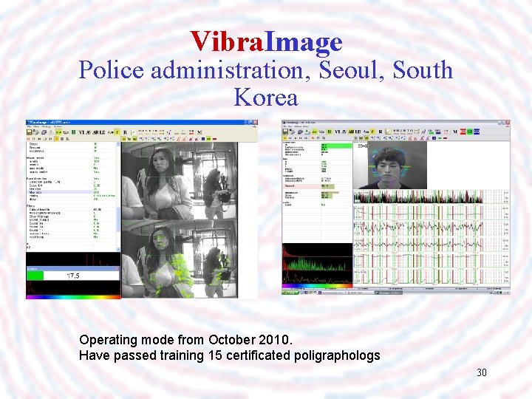Click the upper camera frame in left window
Viewport: 532px width, 399px height.
click(180, 181)
